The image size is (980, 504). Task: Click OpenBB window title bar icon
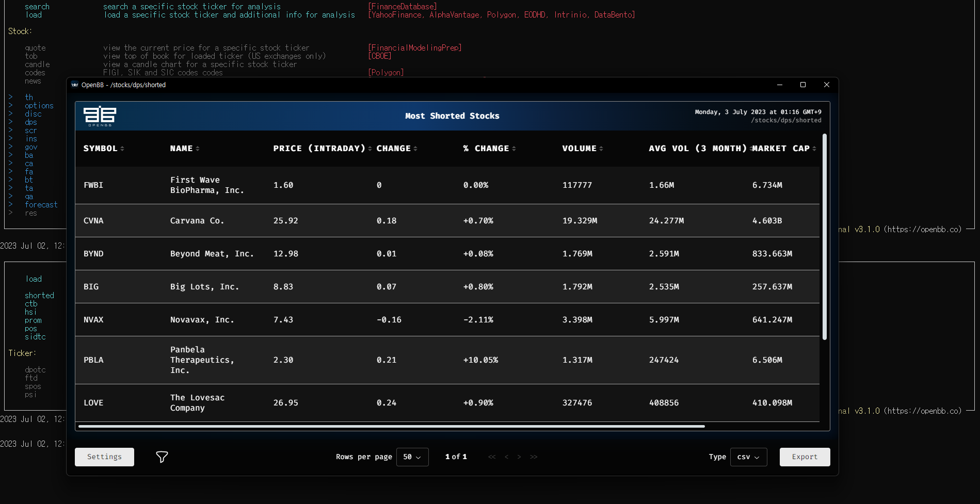click(75, 85)
